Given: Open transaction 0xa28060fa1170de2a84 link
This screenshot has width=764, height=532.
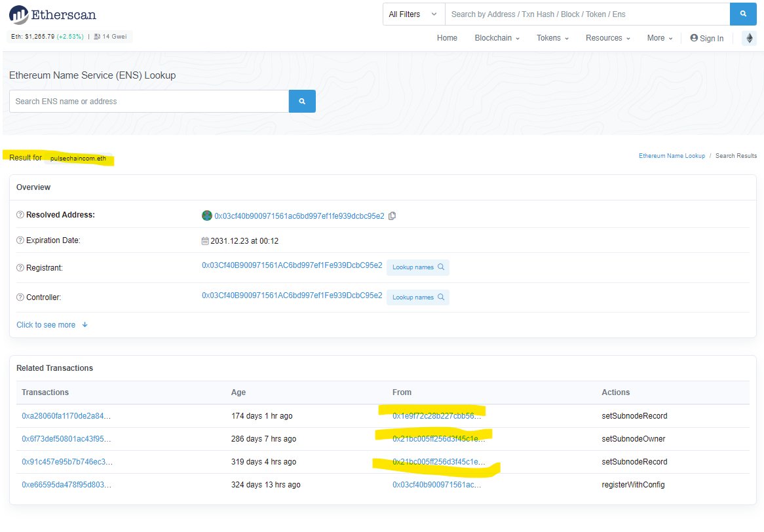Looking at the screenshot, I should (66, 416).
